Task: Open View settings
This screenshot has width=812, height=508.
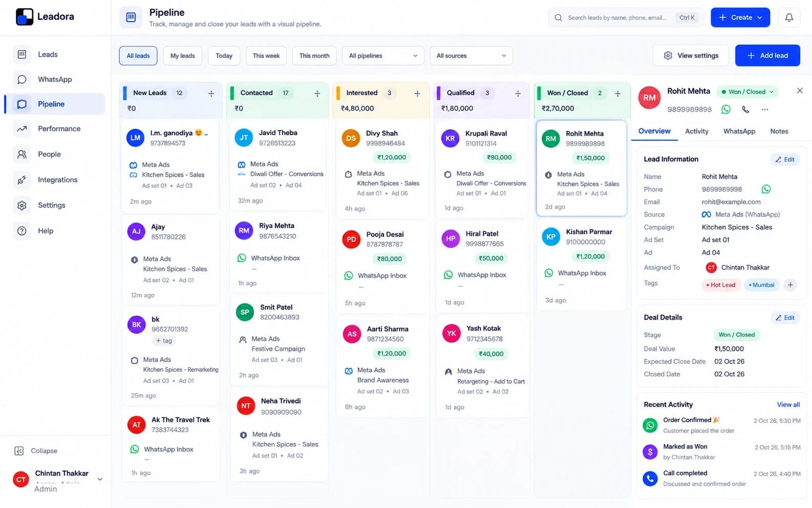Action: click(x=691, y=56)
